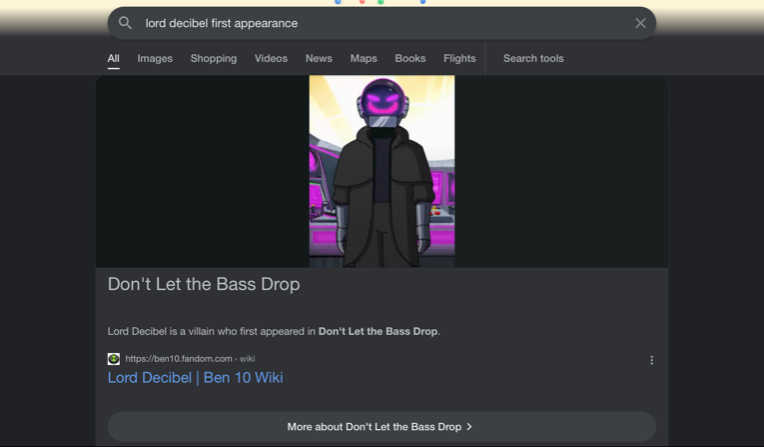The width and height of the screenshot is (764, 447).
Task: Focus the search box with lord decibel query
Action: (382, 23)
